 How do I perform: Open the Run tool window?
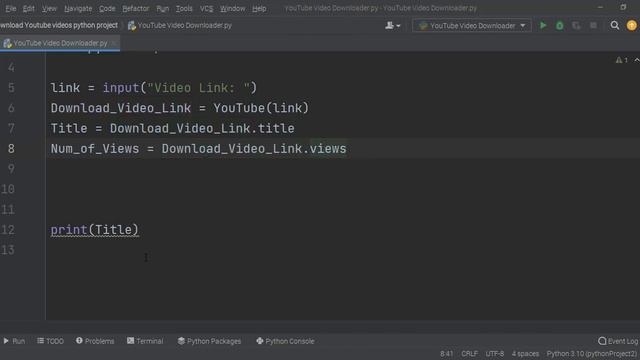[14, 341]
